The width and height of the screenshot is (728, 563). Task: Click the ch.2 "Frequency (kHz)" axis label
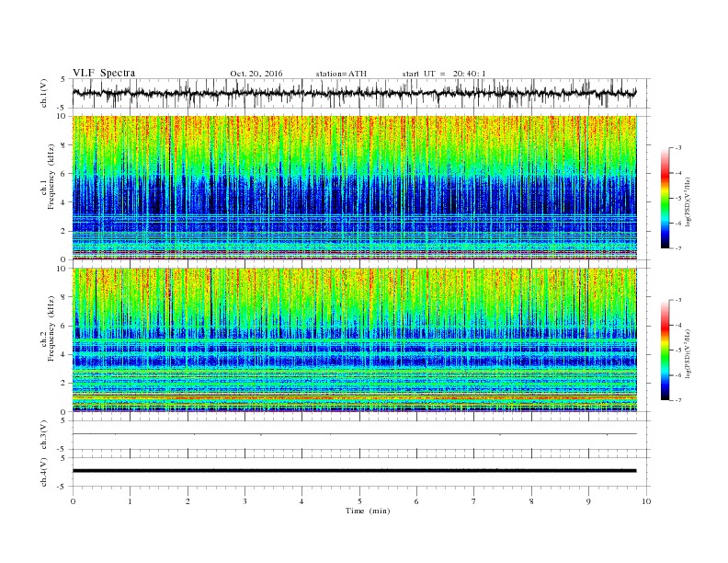[51, 327]
